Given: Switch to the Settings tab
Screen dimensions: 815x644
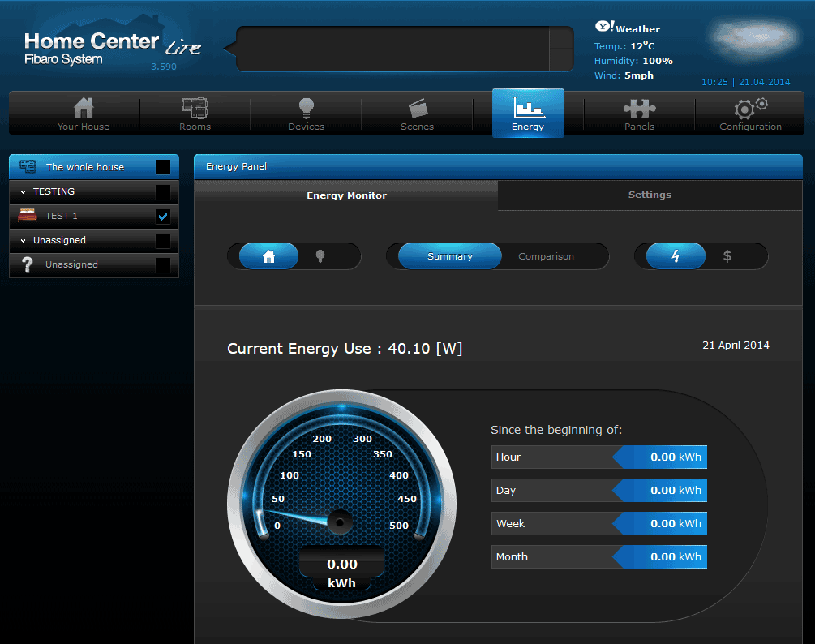Looking at the screenshot, I should [650, 195].
